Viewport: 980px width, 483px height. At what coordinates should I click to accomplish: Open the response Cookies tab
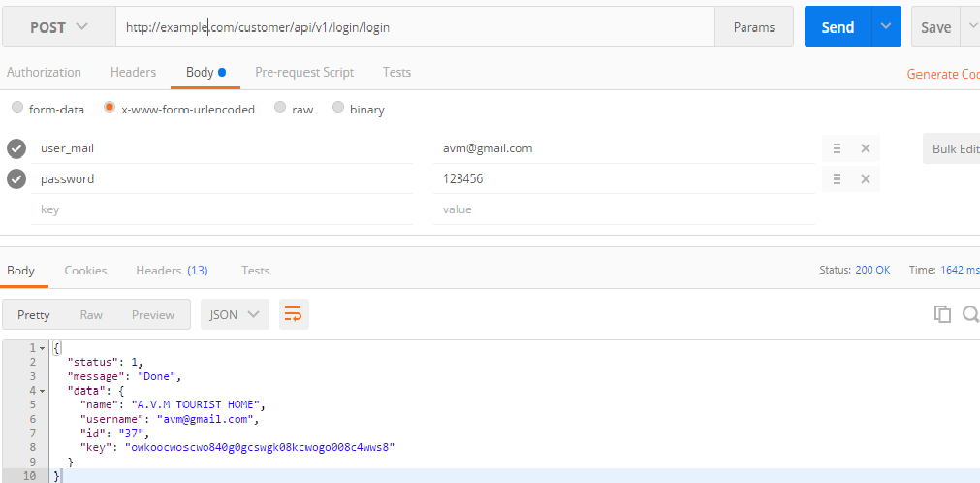coord(85,271)
